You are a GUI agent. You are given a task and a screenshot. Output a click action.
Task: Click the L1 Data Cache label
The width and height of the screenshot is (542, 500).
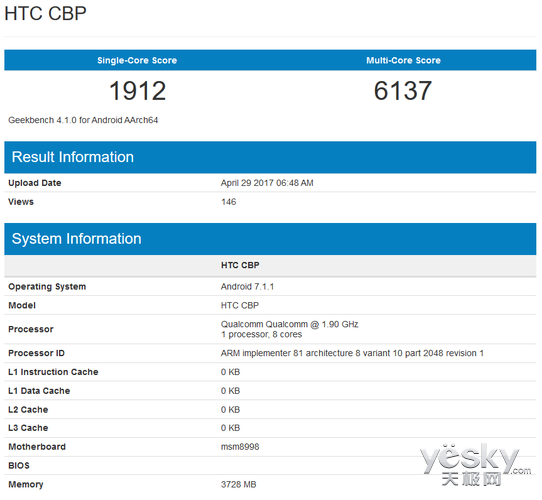(x=39, y=391)
